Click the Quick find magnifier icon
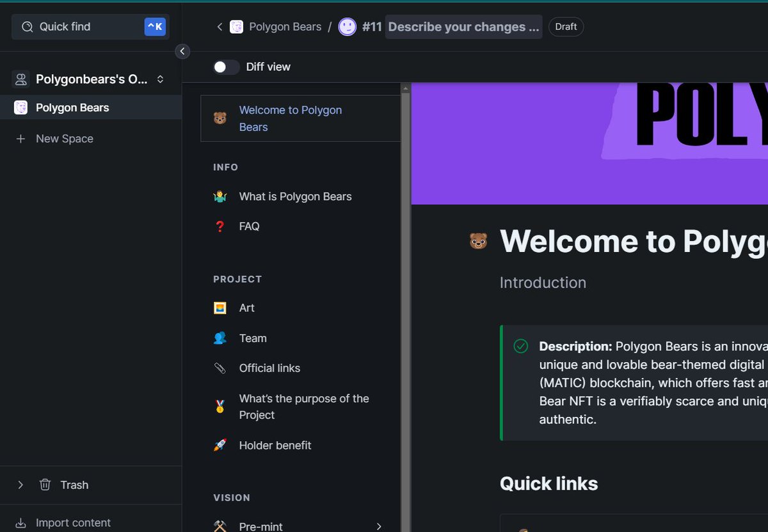This screenshot has height=532, width=768. (x=27, y=27)
